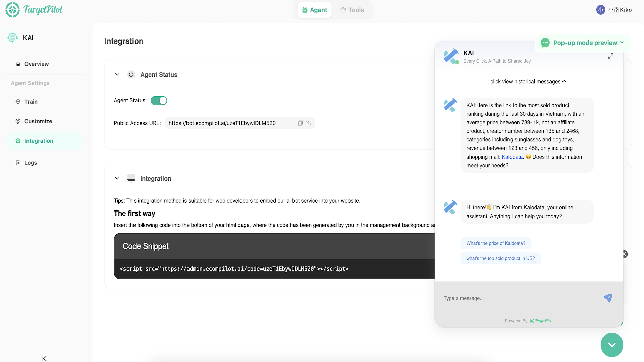644x362 pixels.
Task: Open Train in the sidebar
Action: tap(31, 102)
